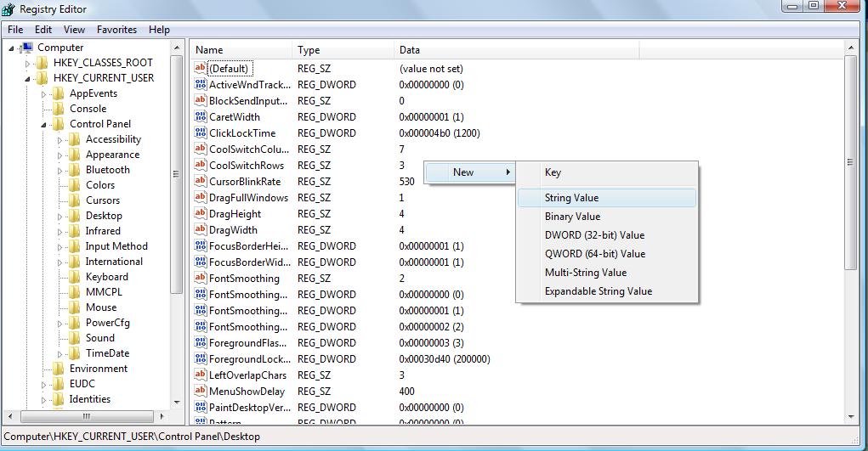Choose Key from the New submenu
Viewport: 868px width, 451px height.
point(607,172)
